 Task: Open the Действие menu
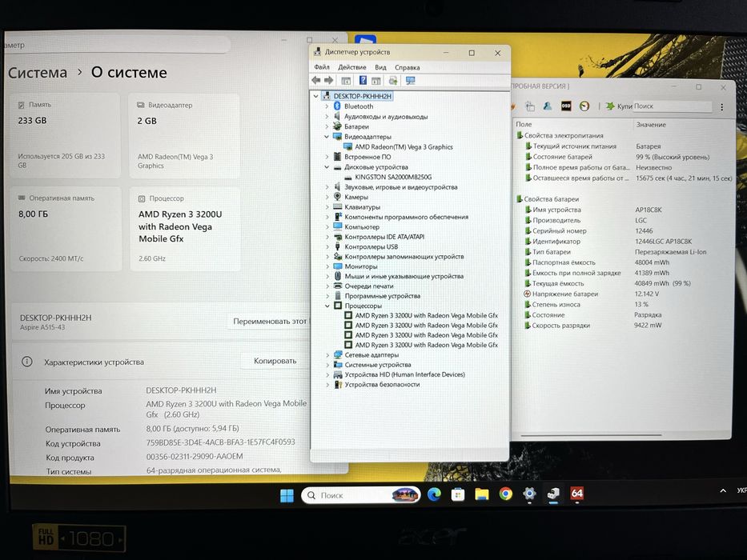(352, 67)
